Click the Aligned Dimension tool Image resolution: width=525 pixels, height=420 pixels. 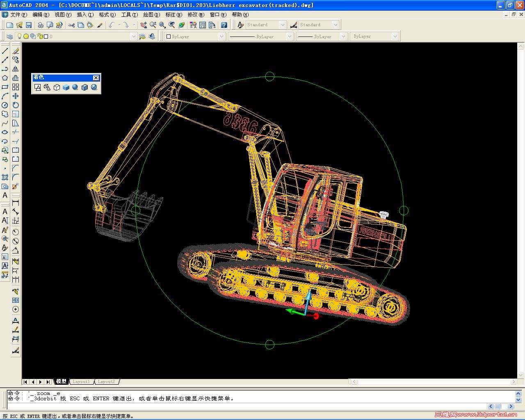click(x=16, y=212)
